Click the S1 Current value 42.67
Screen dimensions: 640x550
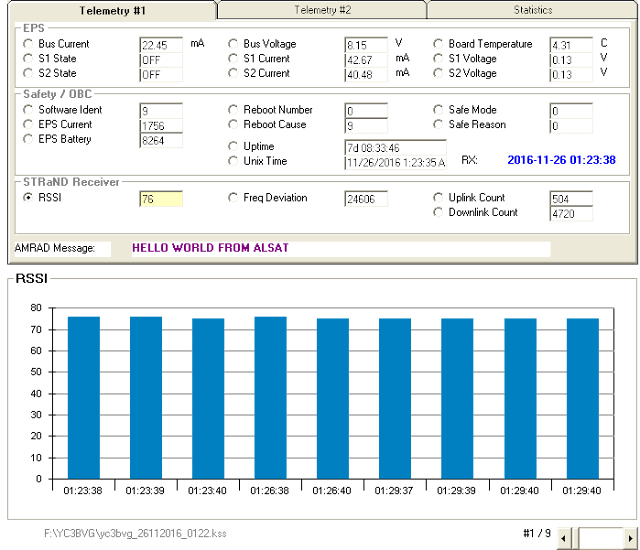(x=366, y=60)
